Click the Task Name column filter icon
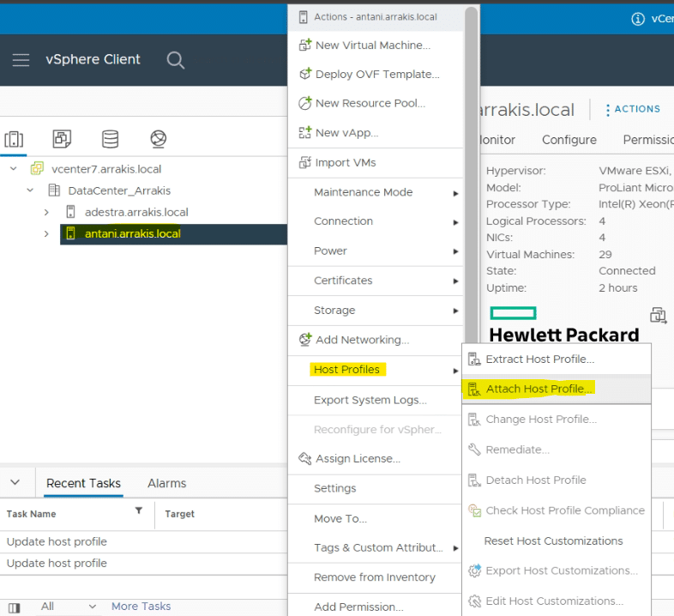674x616 pixels. pos(139,510)
